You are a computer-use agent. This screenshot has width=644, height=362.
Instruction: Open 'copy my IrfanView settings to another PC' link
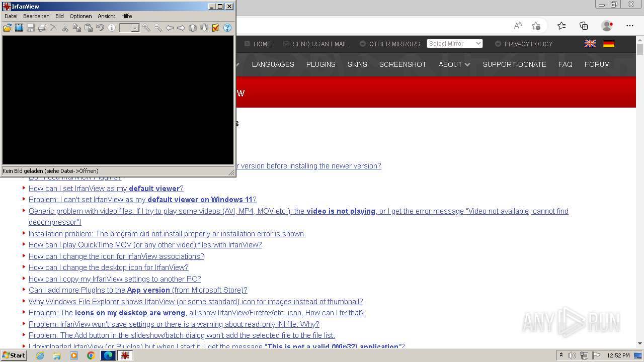[115, 279]
